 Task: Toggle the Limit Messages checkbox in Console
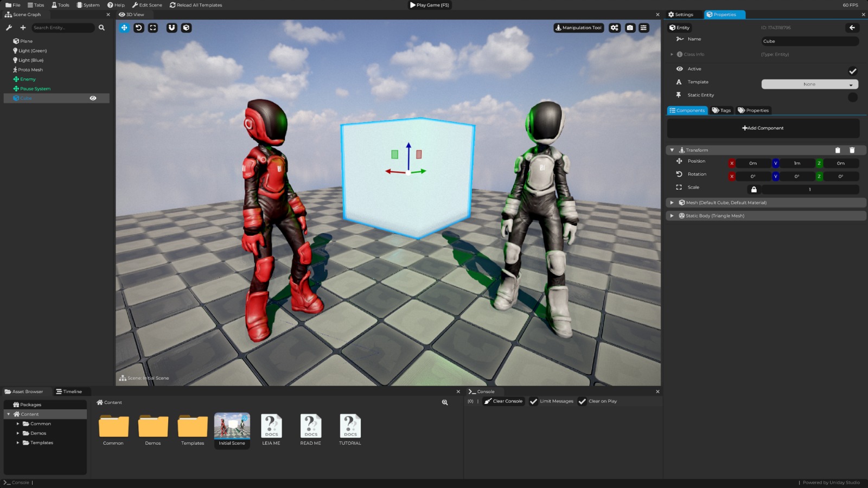pyautogui.click(x=533, y=401)
